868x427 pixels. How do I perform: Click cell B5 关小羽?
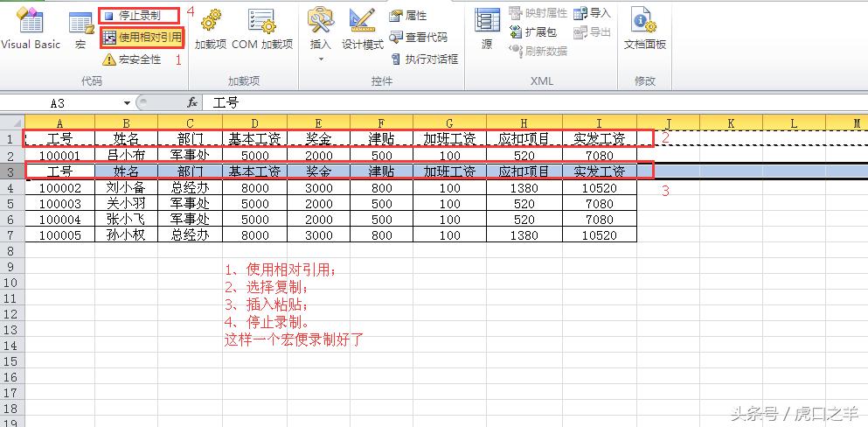tap(126, 204)
